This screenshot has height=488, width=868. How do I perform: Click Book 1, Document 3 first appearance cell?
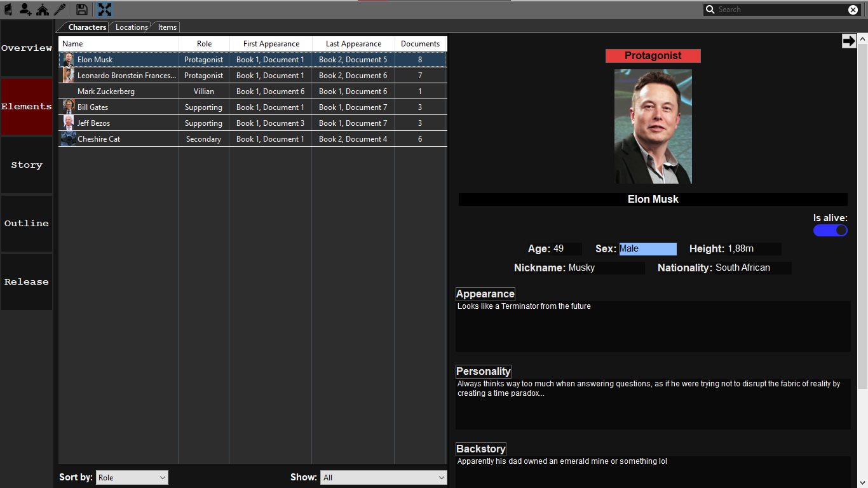(271, 123)
